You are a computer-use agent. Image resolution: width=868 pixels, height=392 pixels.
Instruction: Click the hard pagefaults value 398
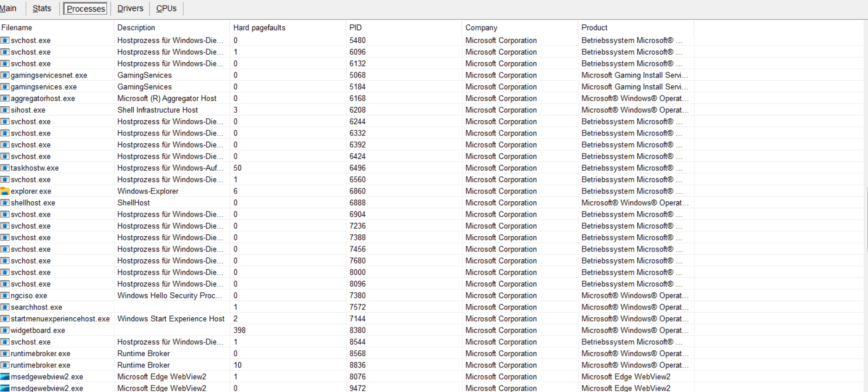coord(240,330)
